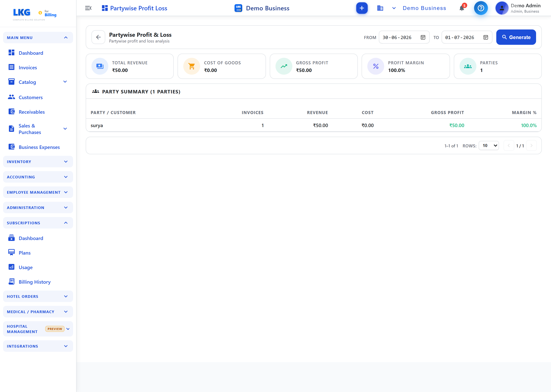Click the Dashboard grid icon in Main Menu
Viewport: 551px width, 392px height.
[11, 53]
